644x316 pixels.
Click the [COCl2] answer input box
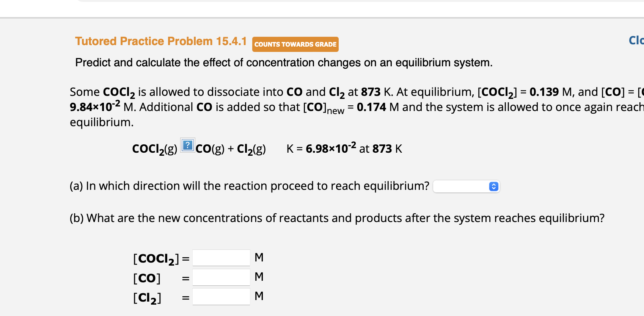click(221, 257)
